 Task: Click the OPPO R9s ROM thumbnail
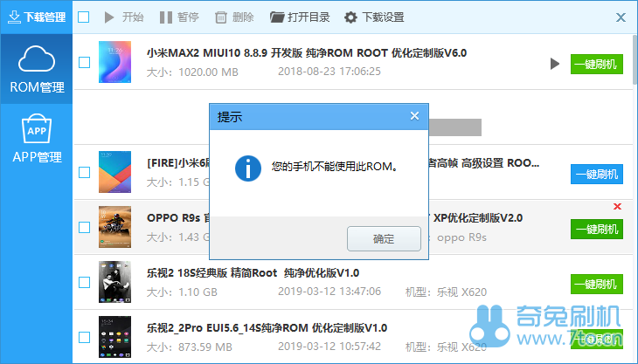[x=114, y=227]
